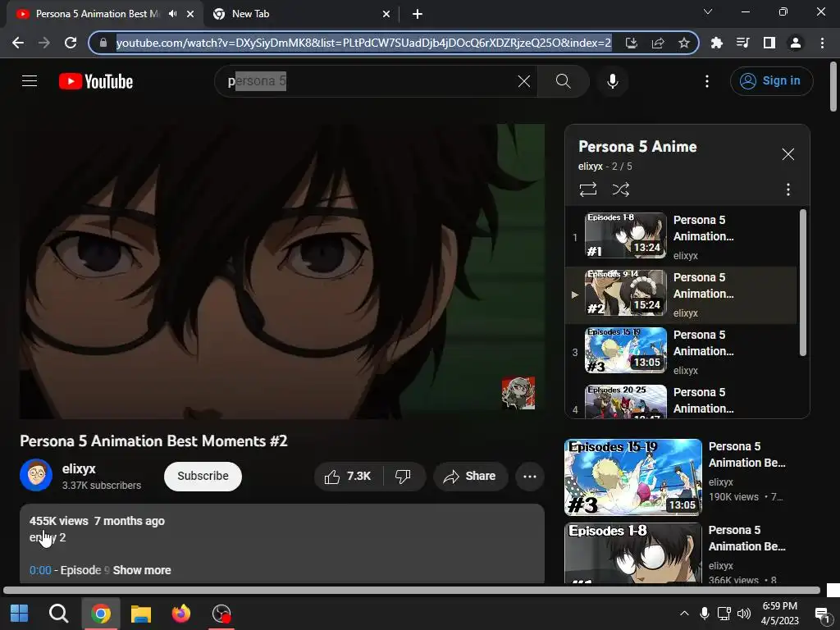This screenshot has height=630, width=840.
Task: Open system volume speaker icon
Action: [x=743, y=614]
